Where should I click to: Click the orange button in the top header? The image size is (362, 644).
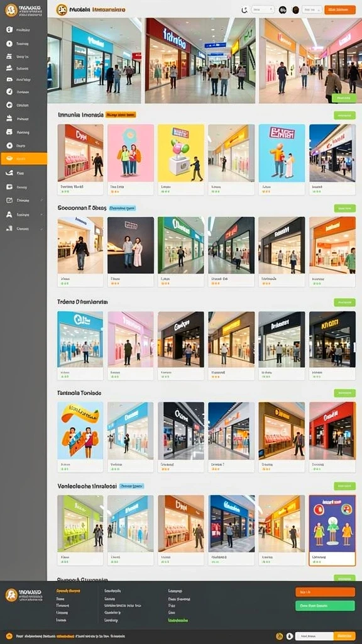tap(340, 10)
